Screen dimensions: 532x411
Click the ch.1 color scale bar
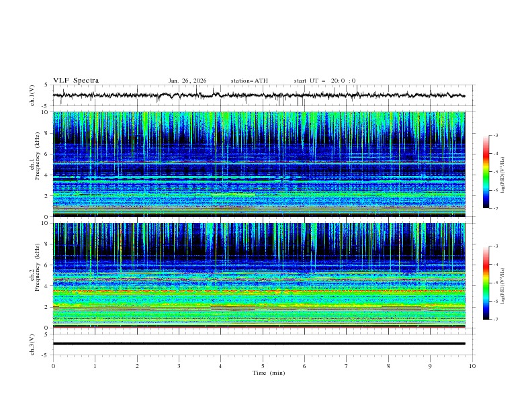tap(486, 172)
